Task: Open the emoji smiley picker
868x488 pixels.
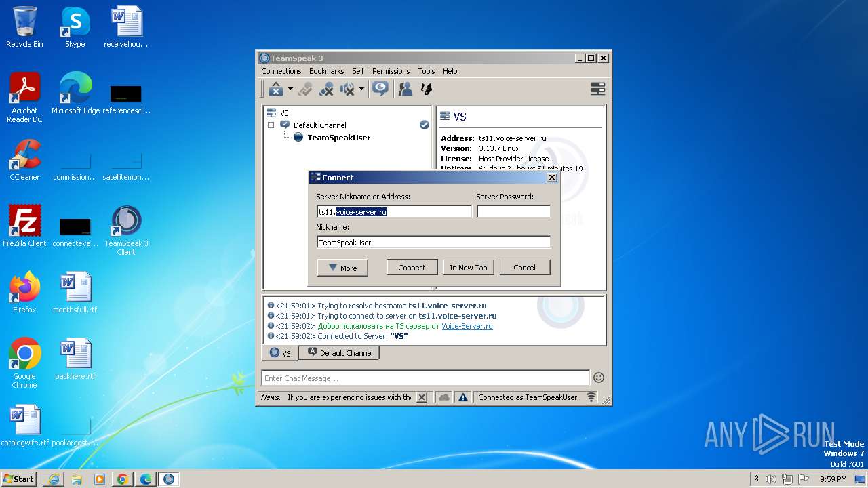Action: point(599,378)
